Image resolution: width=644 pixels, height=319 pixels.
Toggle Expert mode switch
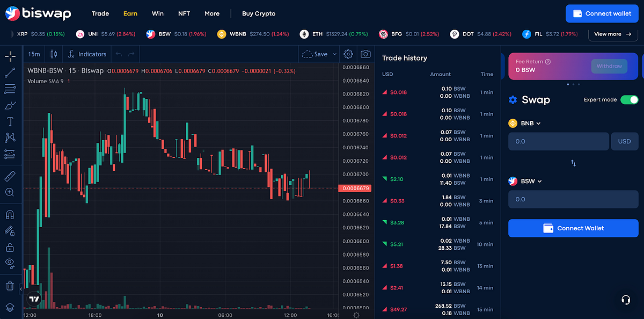pos(630,100)
